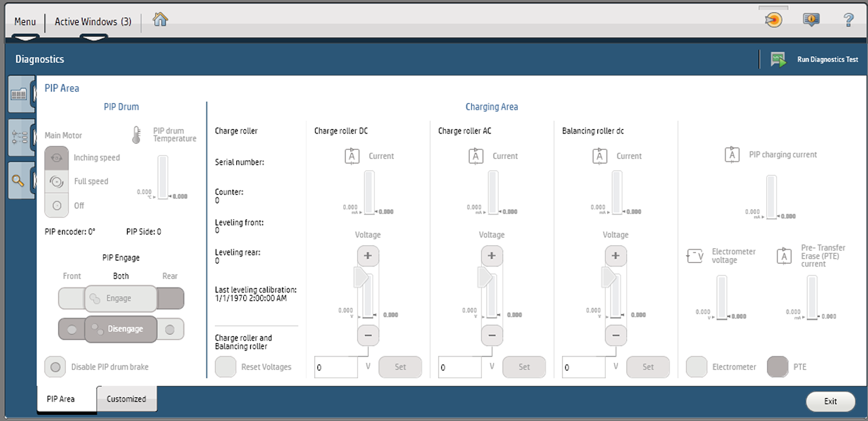
Task: Expand Active Windows (3) list
Action: click(93, 22)
